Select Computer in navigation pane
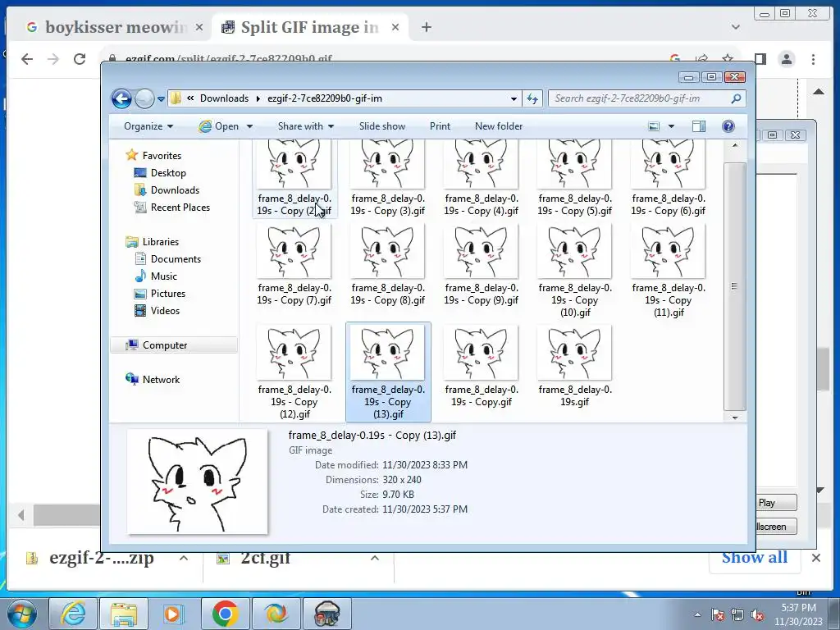Viewport: 840px width, 630px height. [x=164, y=345]
